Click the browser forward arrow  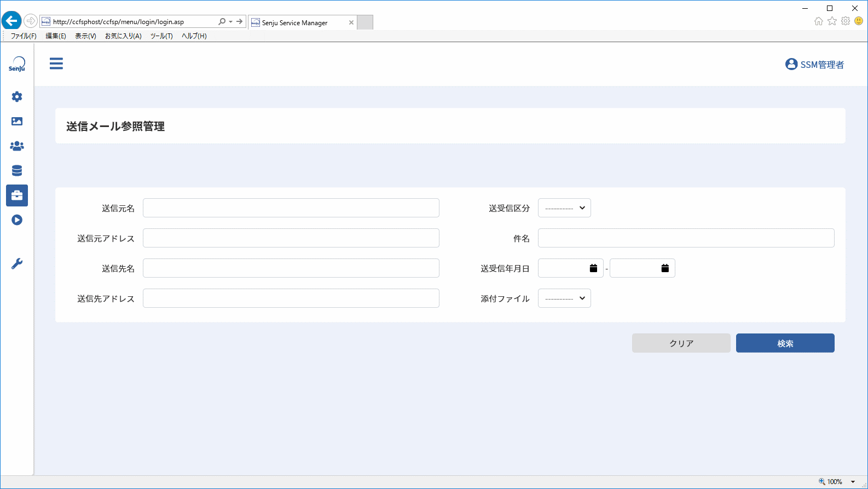point(31,21)
